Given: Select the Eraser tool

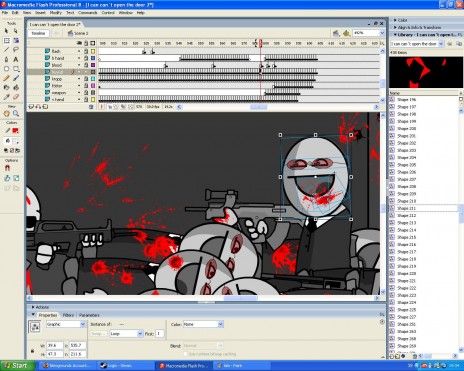Looking at the screenshot, I should [16, 97].
